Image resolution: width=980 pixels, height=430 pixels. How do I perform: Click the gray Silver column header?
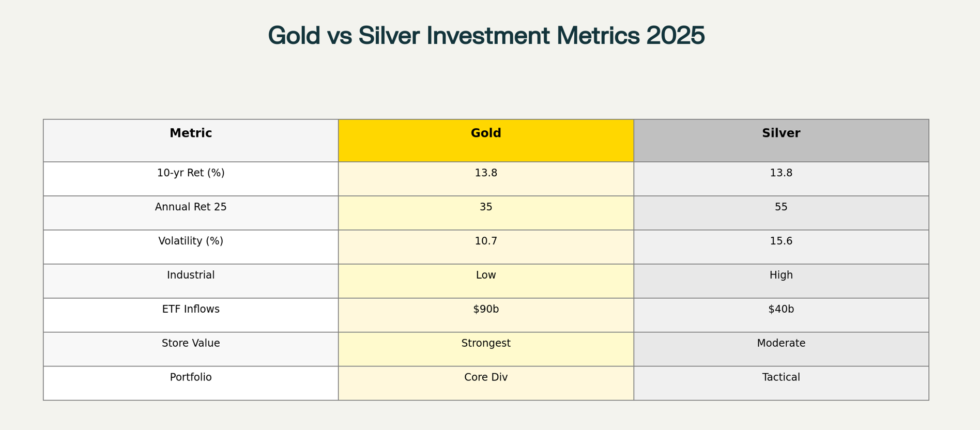[781, 134]
